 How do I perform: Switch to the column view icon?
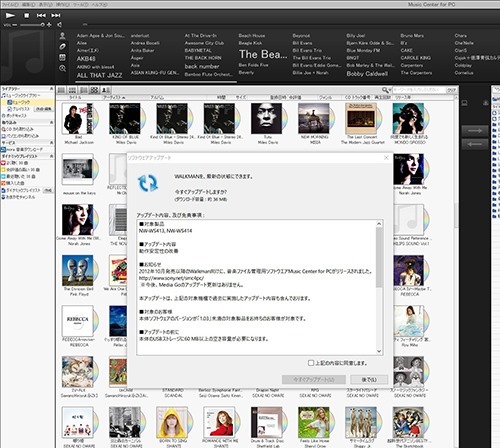83,90
